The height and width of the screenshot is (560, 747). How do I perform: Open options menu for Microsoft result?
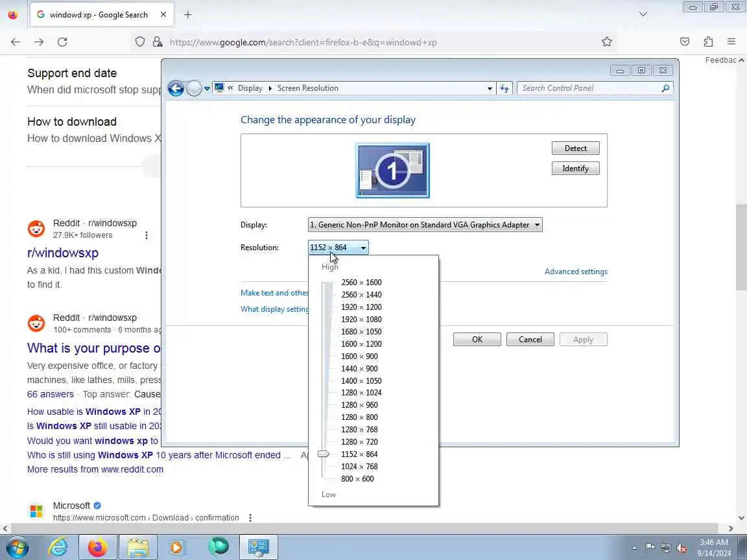(x=250, y=518)
